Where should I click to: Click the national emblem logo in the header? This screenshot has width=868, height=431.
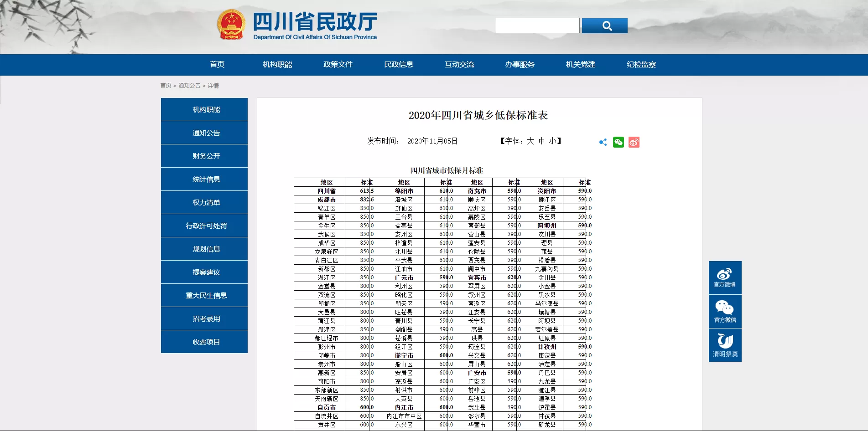point(232,24)
